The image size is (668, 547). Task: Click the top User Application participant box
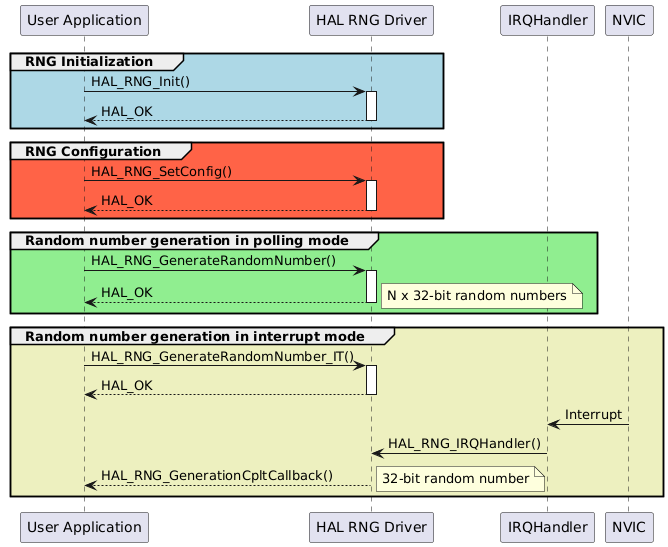coord(84,20)
